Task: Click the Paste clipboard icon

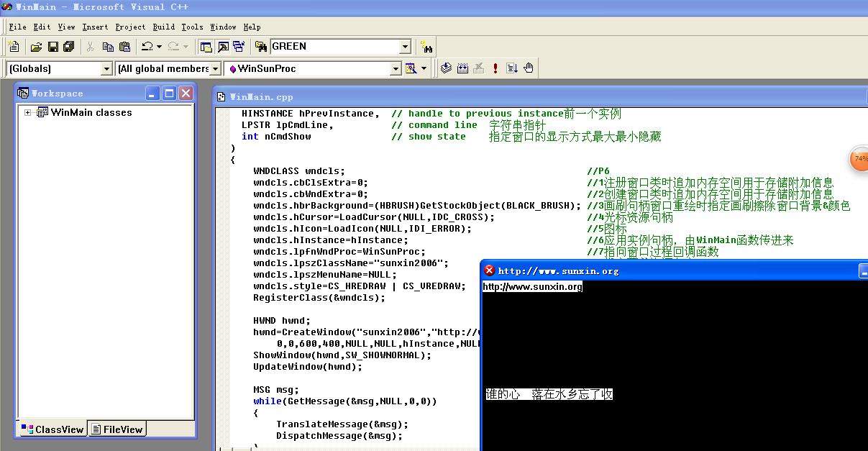Action: tap(124, 47)
